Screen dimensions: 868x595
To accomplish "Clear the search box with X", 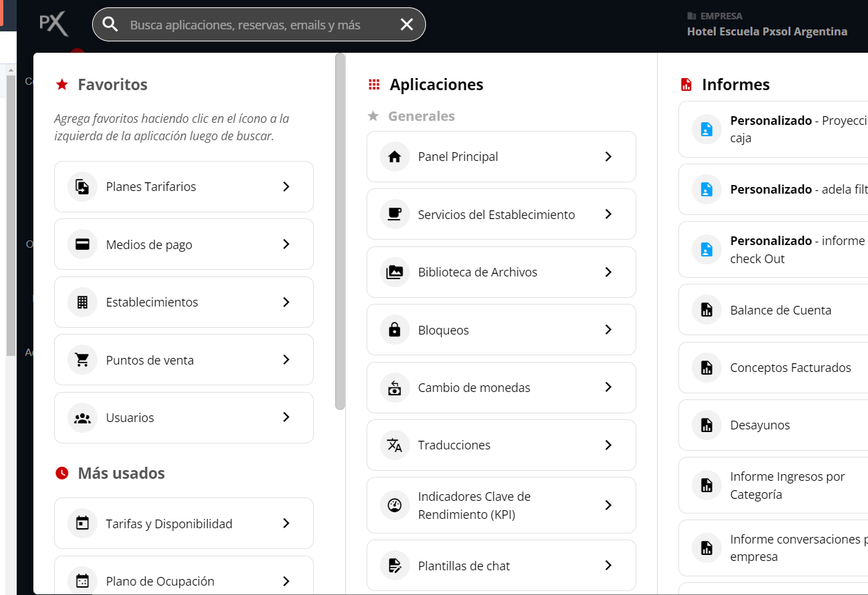I will click(x=407, y=25).
